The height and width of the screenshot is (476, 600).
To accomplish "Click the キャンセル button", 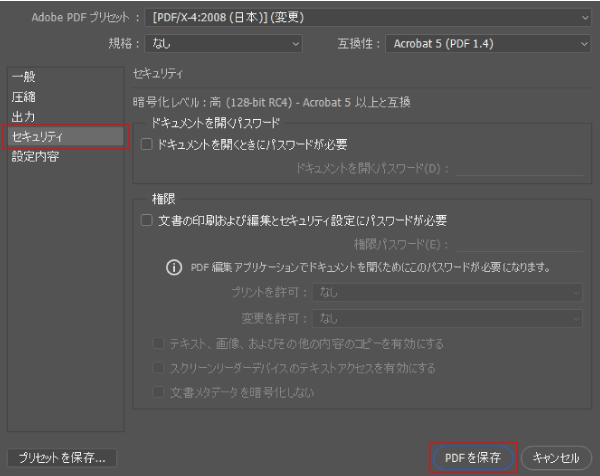I will tap(556, 458).
